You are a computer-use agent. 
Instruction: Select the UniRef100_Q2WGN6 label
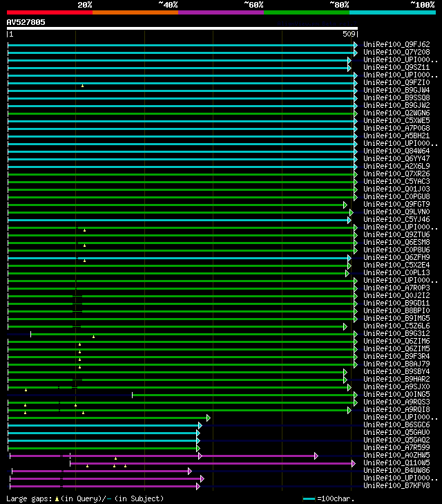[396, 113]
